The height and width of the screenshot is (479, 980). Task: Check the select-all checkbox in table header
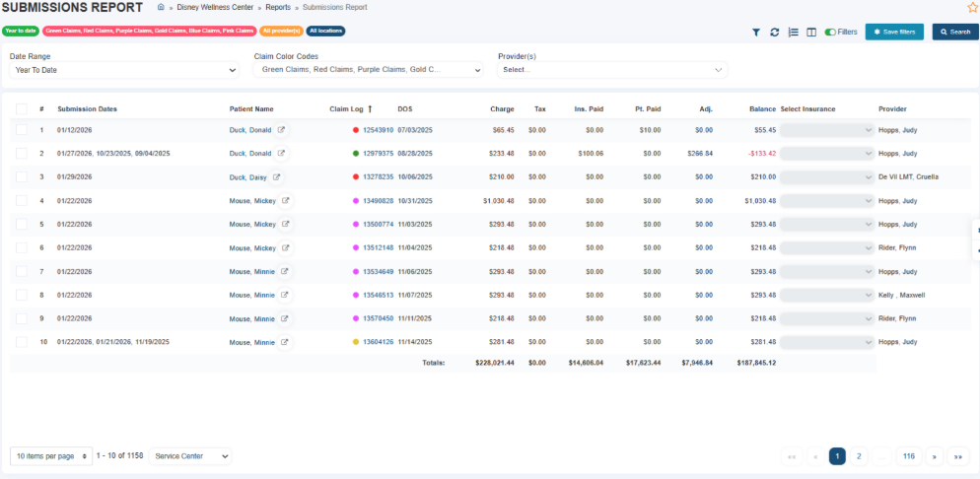[x=22, y=109]
